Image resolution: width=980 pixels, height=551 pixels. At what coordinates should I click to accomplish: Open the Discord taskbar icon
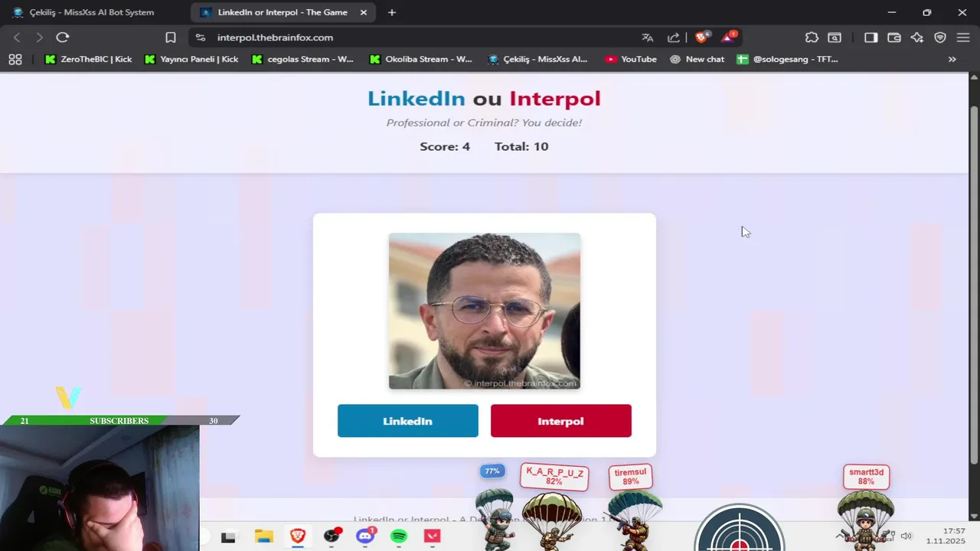(x=365, y=536)
